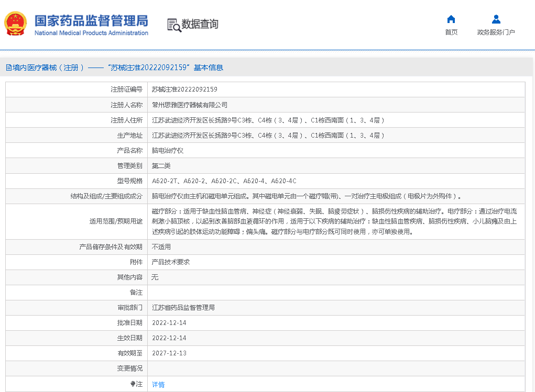Click management category value 第二类

pos(161,166)
